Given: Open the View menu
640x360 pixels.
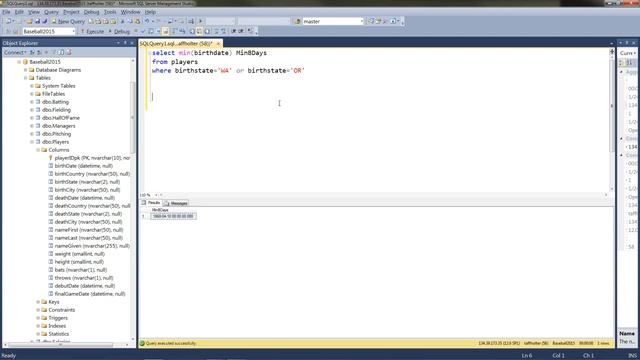Looking at the screenshot, I should (x=33, y=12).
